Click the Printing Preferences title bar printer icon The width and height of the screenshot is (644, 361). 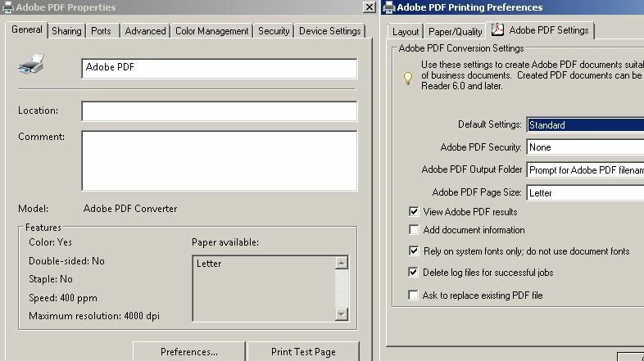click(x=389, y=7)
